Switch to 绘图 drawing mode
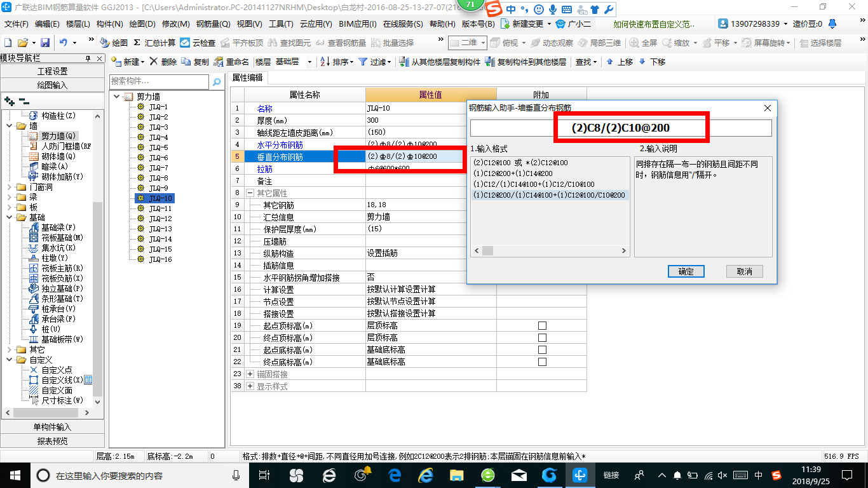 pos(114,43)
